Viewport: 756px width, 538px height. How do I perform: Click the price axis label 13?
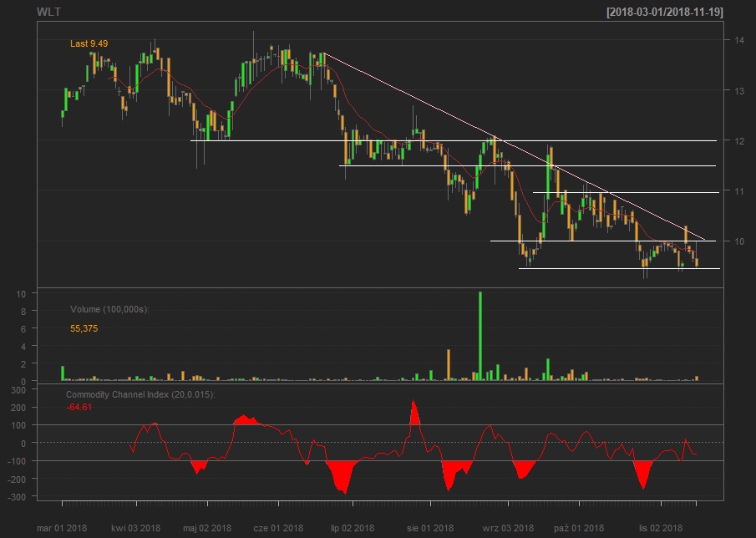(738, 90)
